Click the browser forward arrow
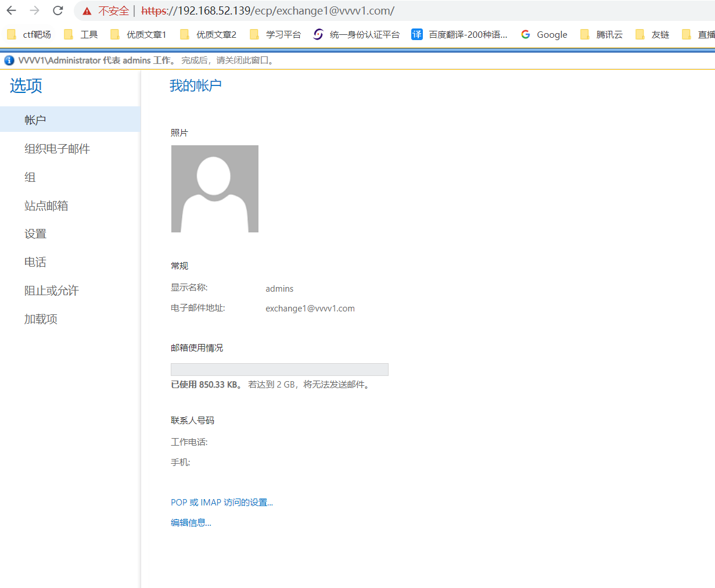The width and height of the screenshot is (715, 588). [x=35, y=10]
